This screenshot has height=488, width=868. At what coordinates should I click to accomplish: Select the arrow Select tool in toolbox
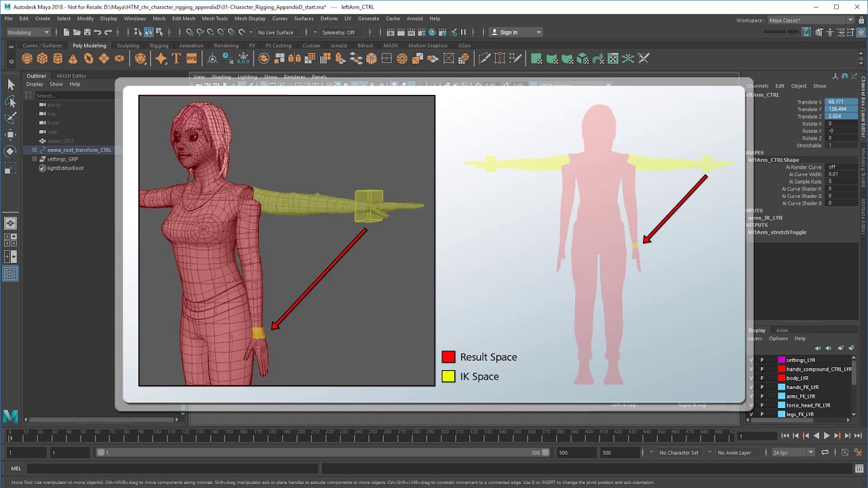tap(10, 85)
